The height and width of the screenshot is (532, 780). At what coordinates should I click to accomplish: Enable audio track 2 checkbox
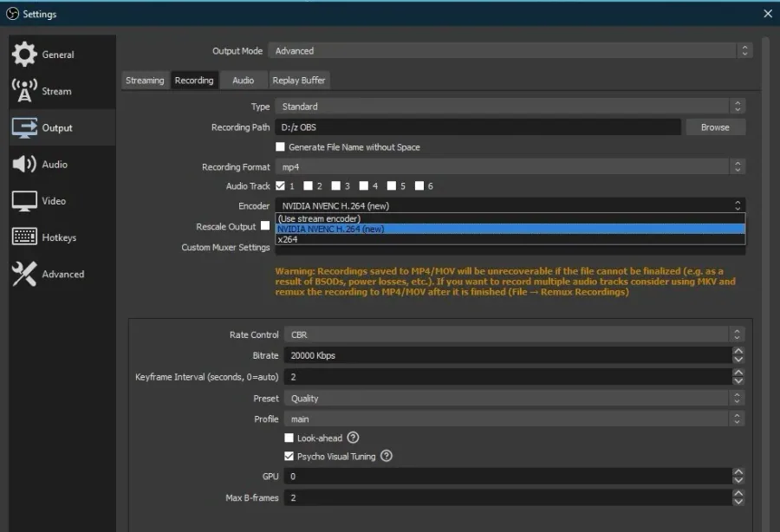308,185
